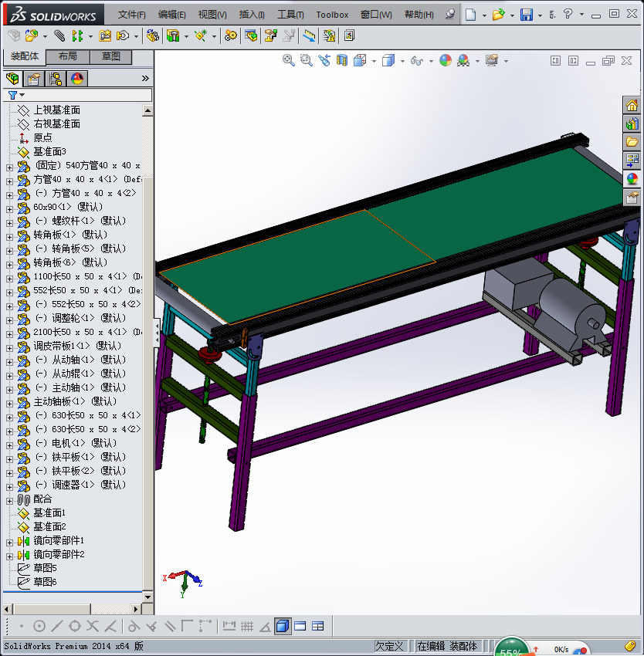644x656 pixels.
Task: Open the view orientation dropdown arrow
Action: click(x=374, y=62)
